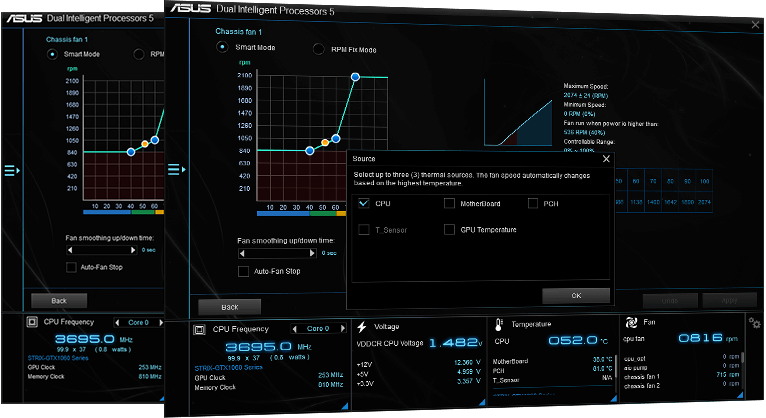Uncheck the CPU thermal source
The height and width of the screenshot is (418, 766).
363,203
